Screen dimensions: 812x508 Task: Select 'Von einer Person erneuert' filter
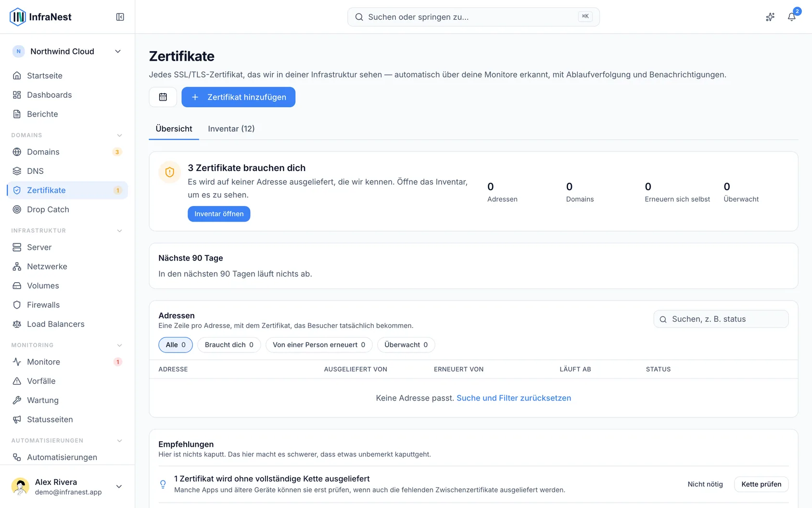point(319,345)
